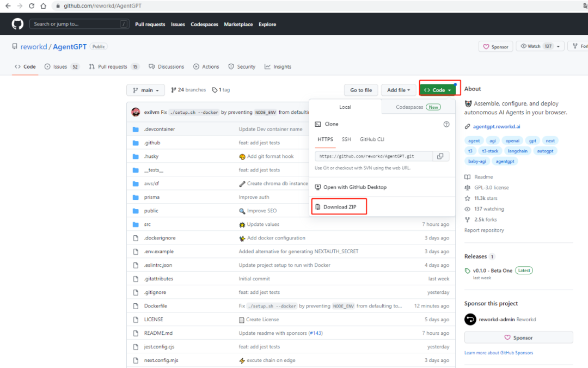Click the LICENSE file icon
The height and width of the screenshot is (368, 588).
coord(136,320)
